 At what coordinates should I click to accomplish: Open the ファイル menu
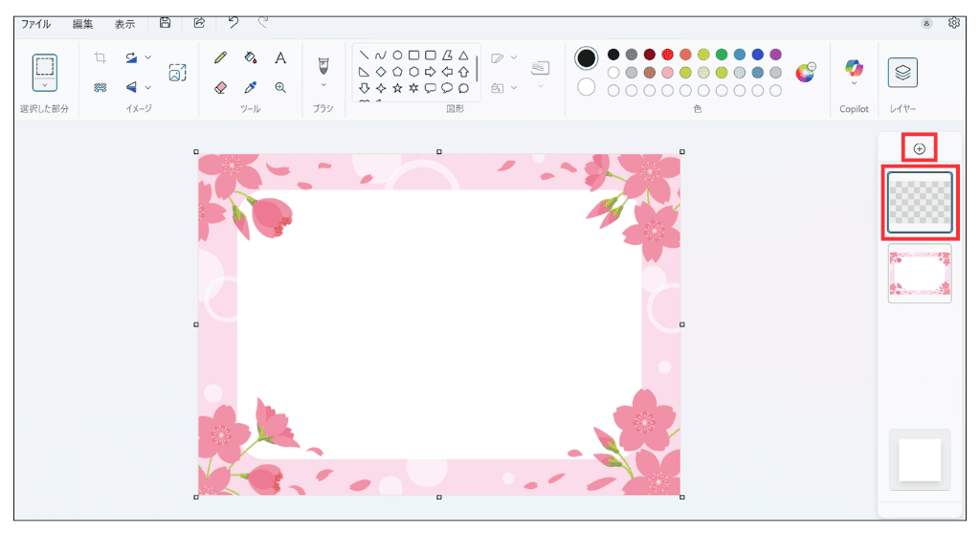[36, 24]
